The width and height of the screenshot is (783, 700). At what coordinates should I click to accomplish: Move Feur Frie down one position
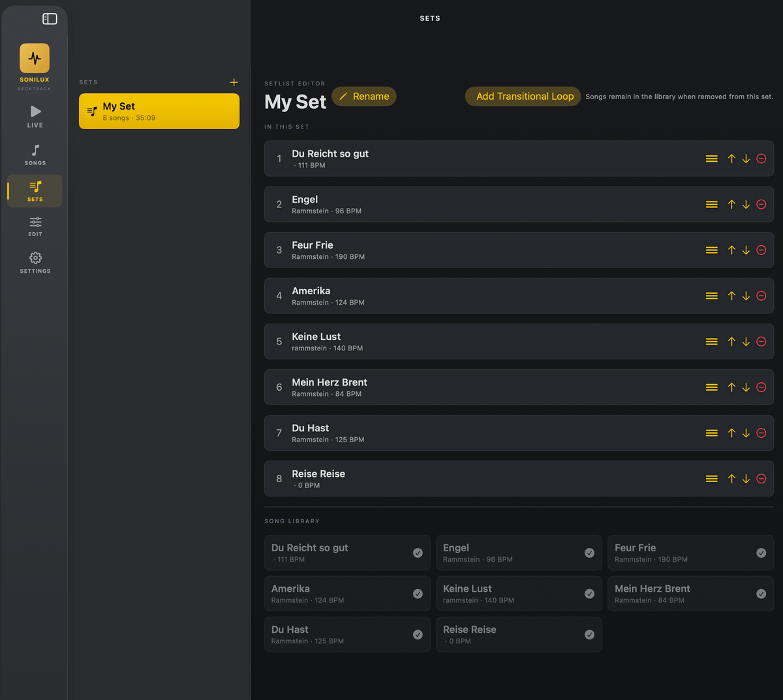coord(746,250)
